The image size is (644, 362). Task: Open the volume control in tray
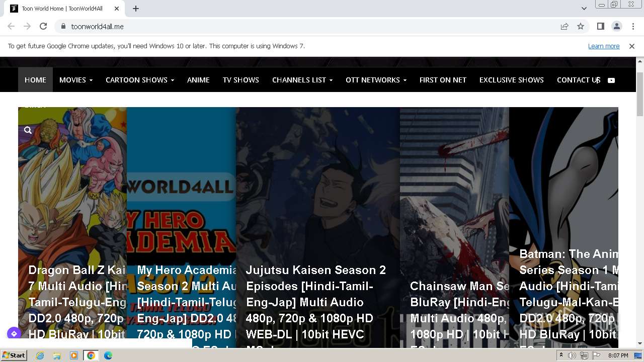(x=572, y=355)
